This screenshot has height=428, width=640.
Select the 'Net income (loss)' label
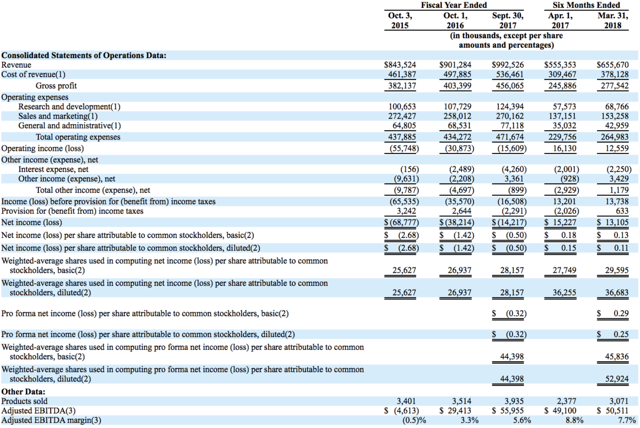click(x=32, y=222)
